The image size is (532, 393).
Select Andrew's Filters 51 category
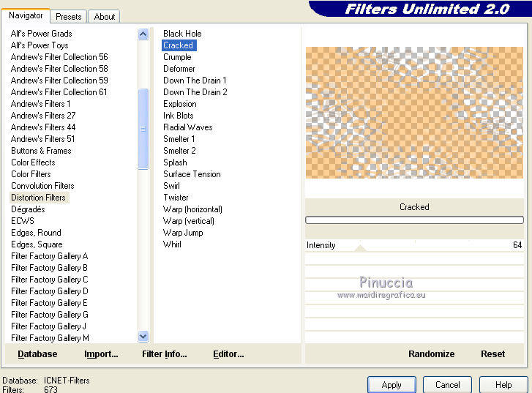(42, 139)
